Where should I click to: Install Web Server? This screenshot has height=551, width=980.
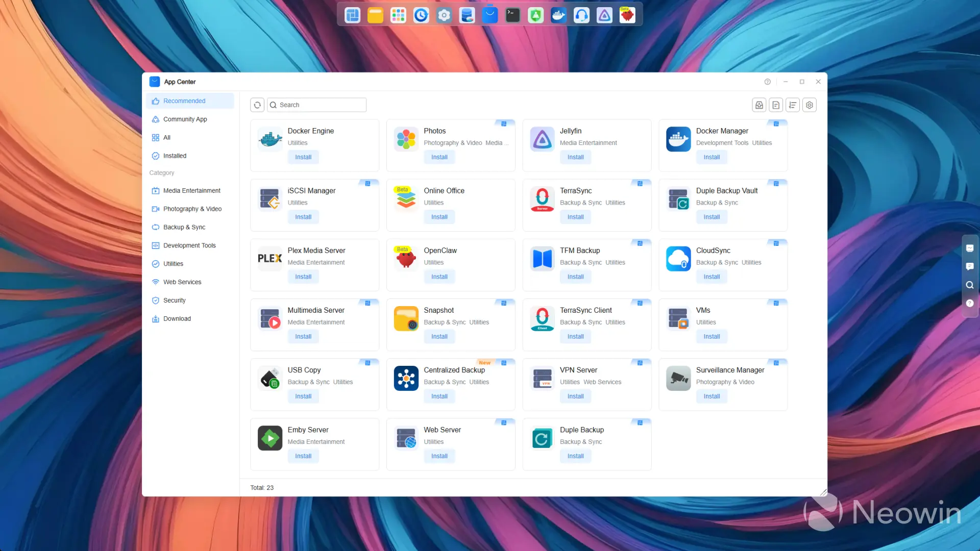coord(439,456)
